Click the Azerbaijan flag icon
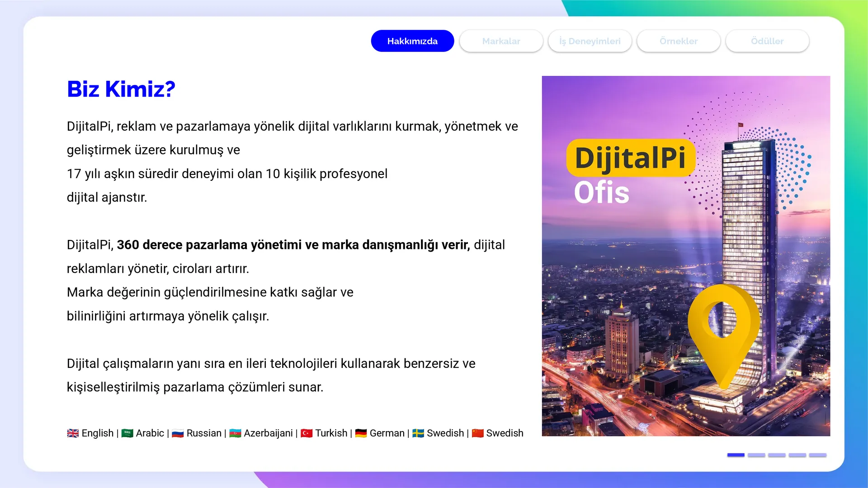 (235, 433)
